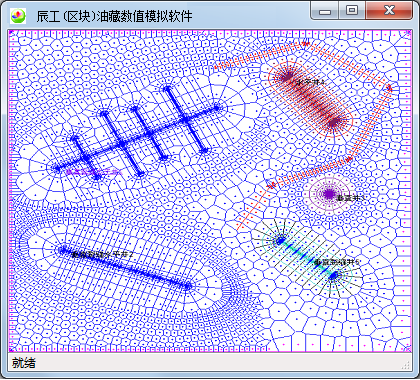This screenshot has width=420, height=380.
Task: Minimize the reservoir simulation window
Action: tap(325, 11)
